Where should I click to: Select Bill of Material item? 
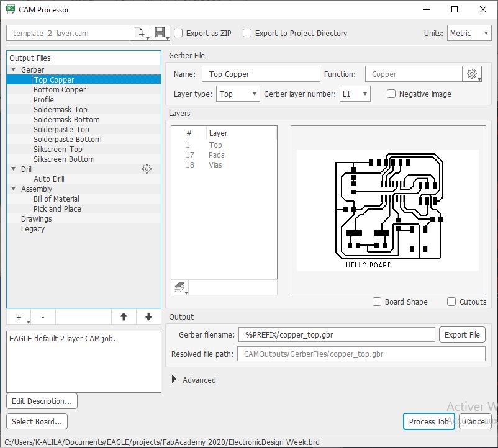(84, 199)
